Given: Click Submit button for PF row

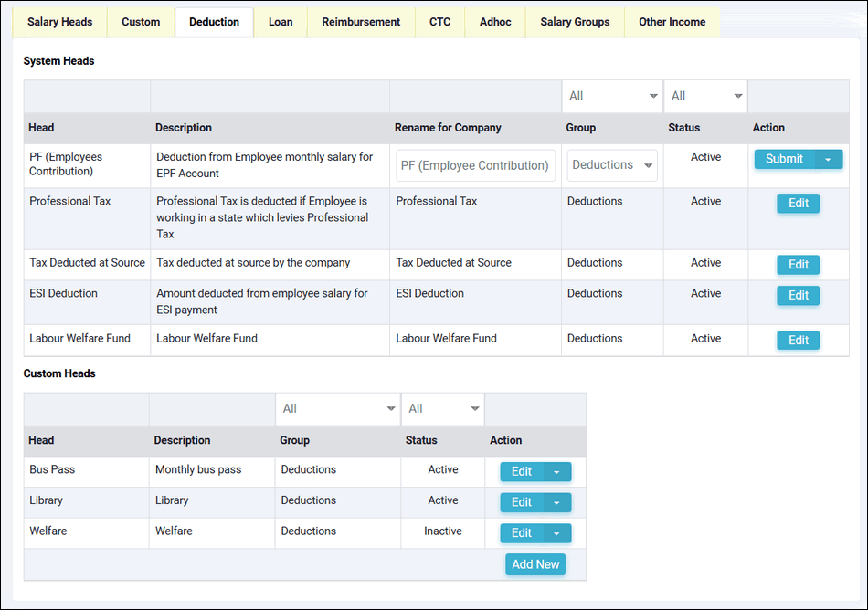Looking at the screenshot, I should [x=784, y=159].
